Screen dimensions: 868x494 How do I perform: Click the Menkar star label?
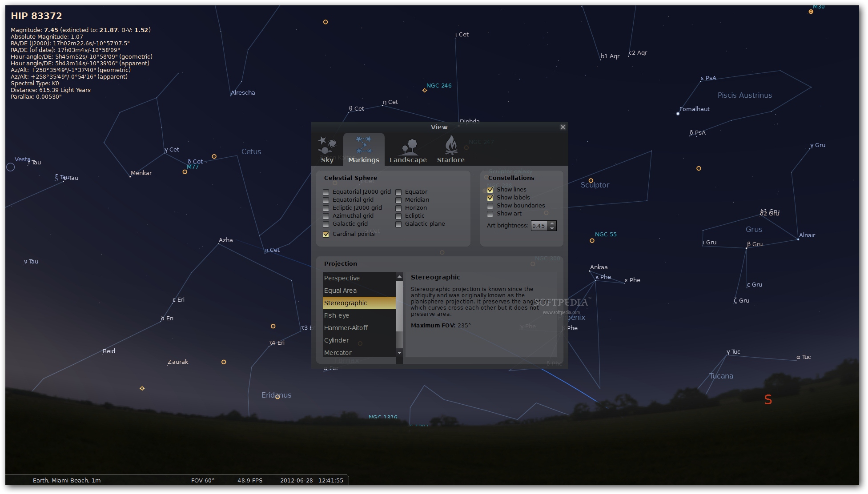(141, 173)
